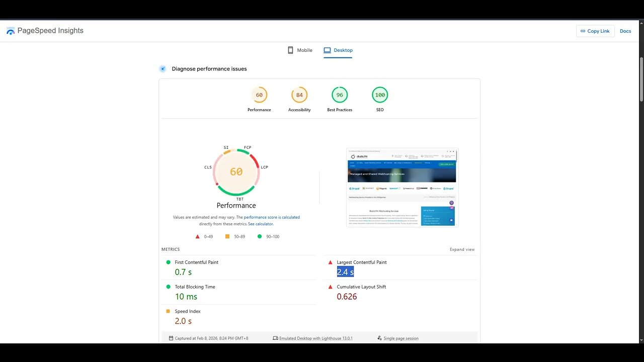The image size is (644, 362).
Task: Click the CLS segment label on gauge
Action: click(208, 167)
